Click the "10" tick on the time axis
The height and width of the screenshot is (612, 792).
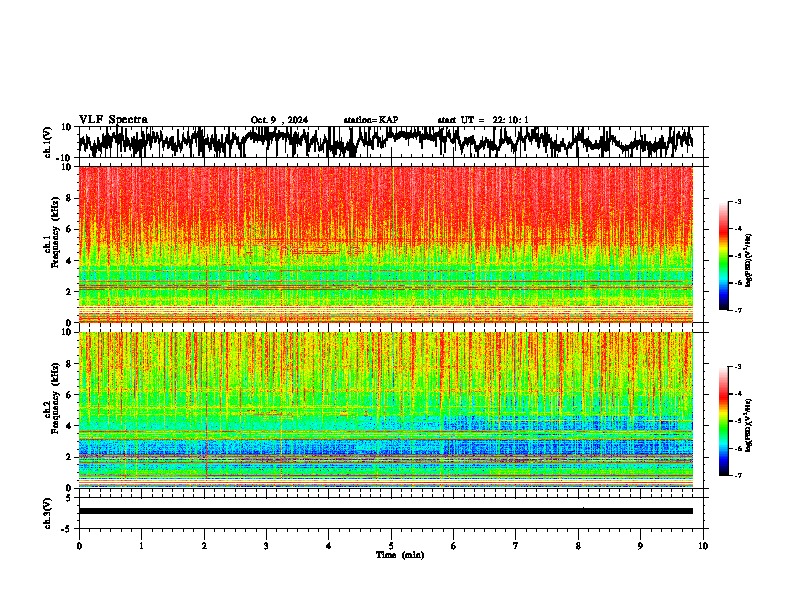(x=703, y=546)
